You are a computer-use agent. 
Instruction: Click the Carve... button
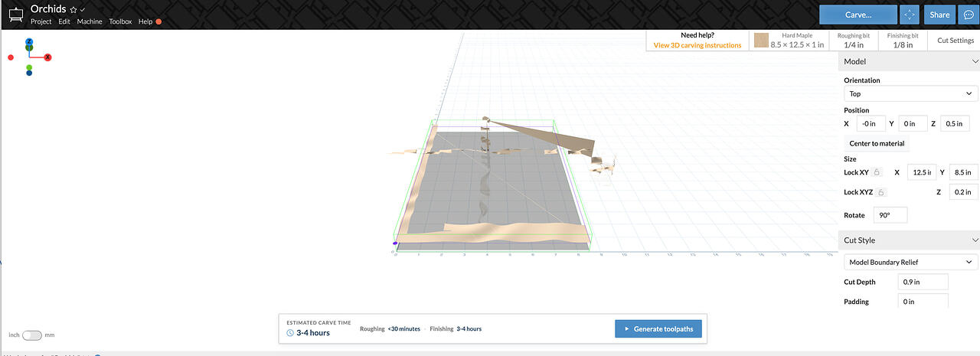pos(857,15)
